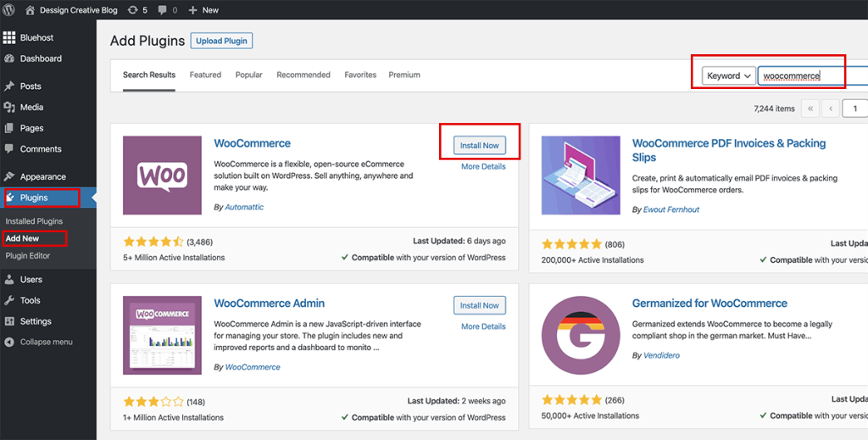Open the PDF Invoices plugin thumbnail
This screenshot has width=868, height=440.
(581, 175)
